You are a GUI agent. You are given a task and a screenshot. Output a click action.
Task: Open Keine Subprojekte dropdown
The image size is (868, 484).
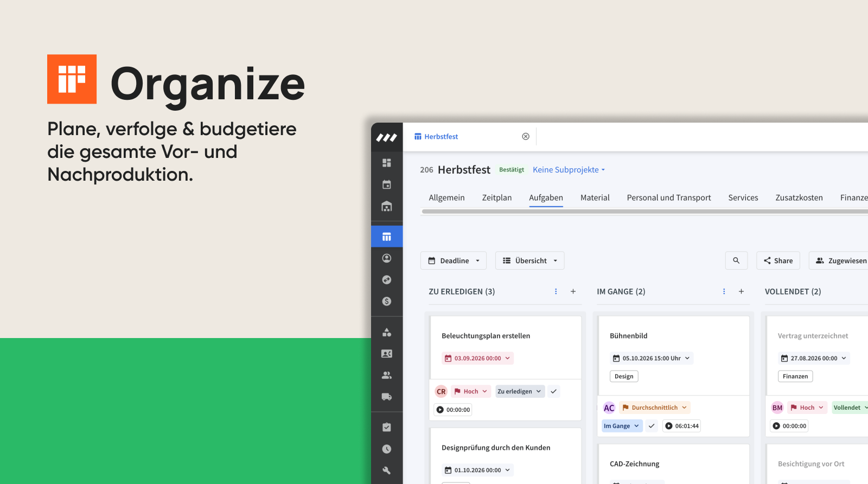click(569, 170)
